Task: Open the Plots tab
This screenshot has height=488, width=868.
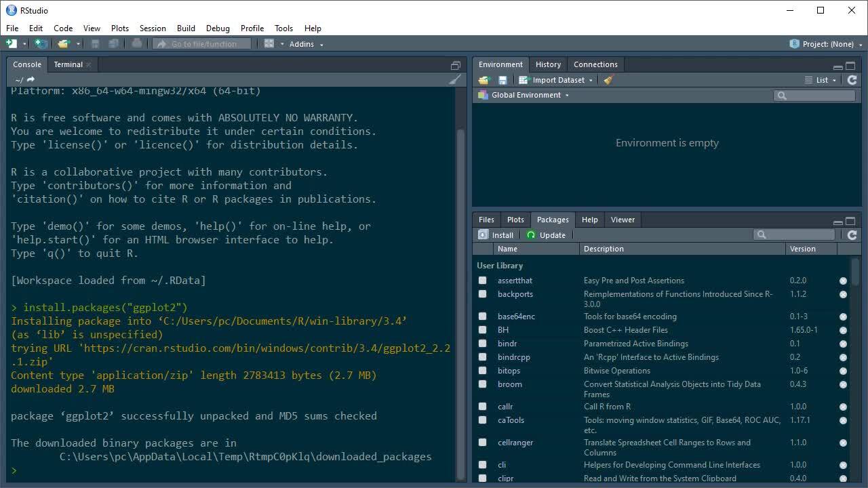Action: (515, 220)
